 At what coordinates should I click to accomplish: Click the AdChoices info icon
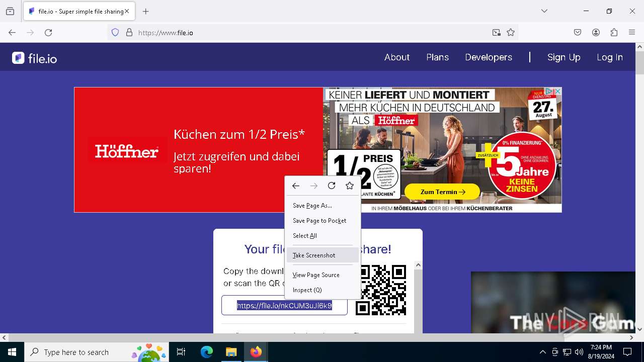click(x=550, y=92)
